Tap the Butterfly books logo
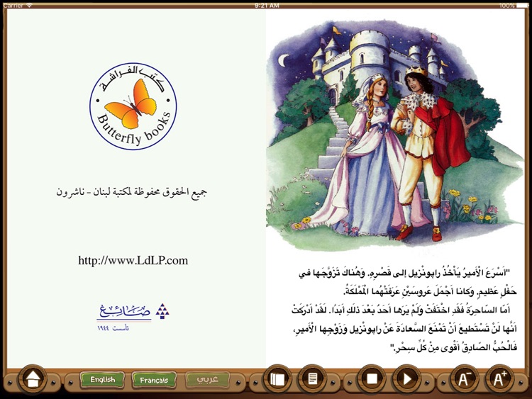The image size is (532, 399). click(x=133, y=106)
